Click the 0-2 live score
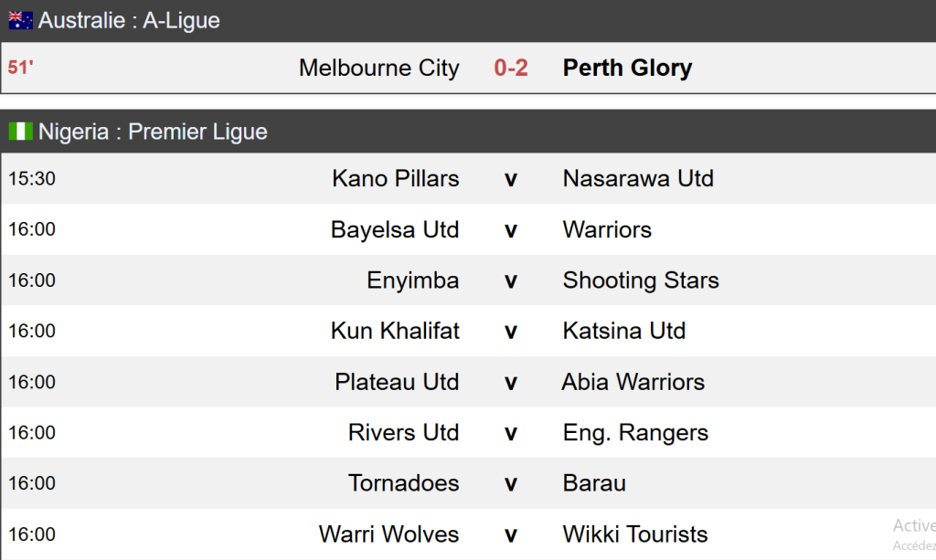This screenshot has height=560, width=936. (511, 69)
